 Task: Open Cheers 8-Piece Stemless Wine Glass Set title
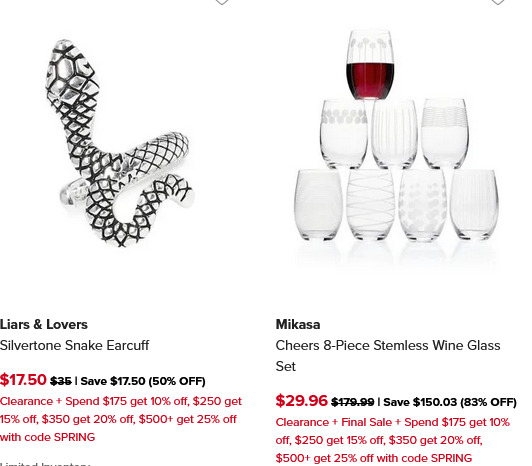[x=388, y=356]
